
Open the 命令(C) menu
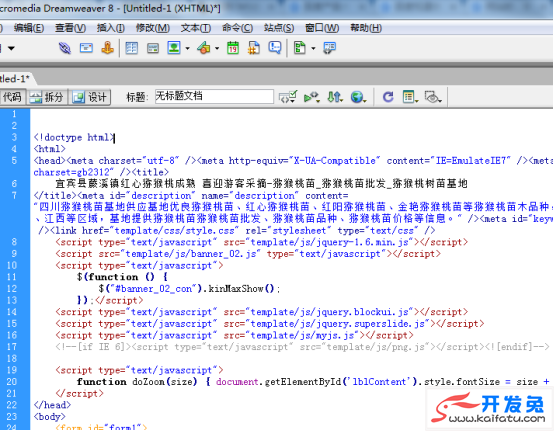(x=237, y=28)
